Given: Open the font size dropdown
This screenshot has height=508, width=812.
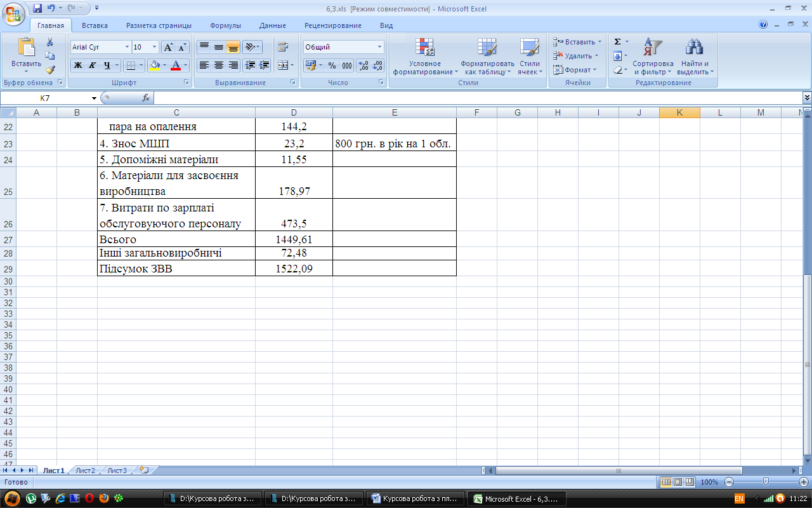Looking at the screenshot, I should coord(155,47).
